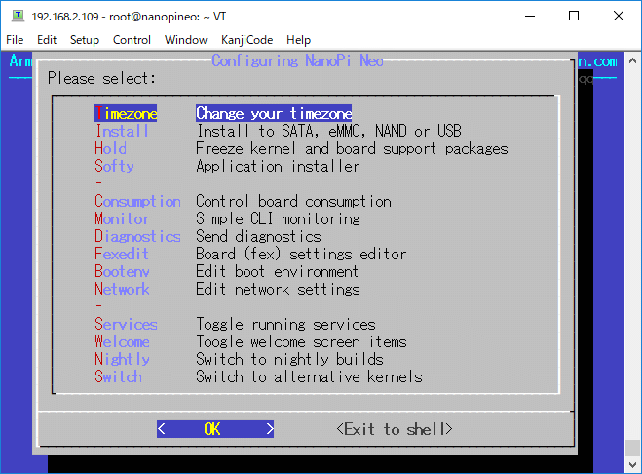Open the File menu
The width and height of the screenshot is (642, 474).
point(15,40)
